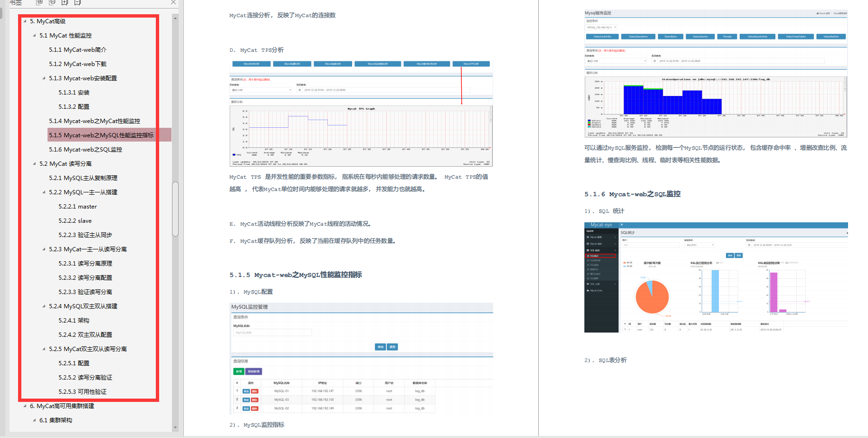Go to bookmark '5.1.6 Mycat-web之SQL监控'
This screenshot has width=868, height=438.
tap(86, 150)
